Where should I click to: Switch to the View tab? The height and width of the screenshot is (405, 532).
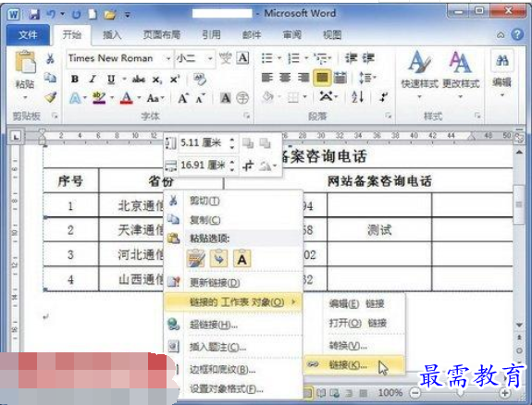[332, 34]
